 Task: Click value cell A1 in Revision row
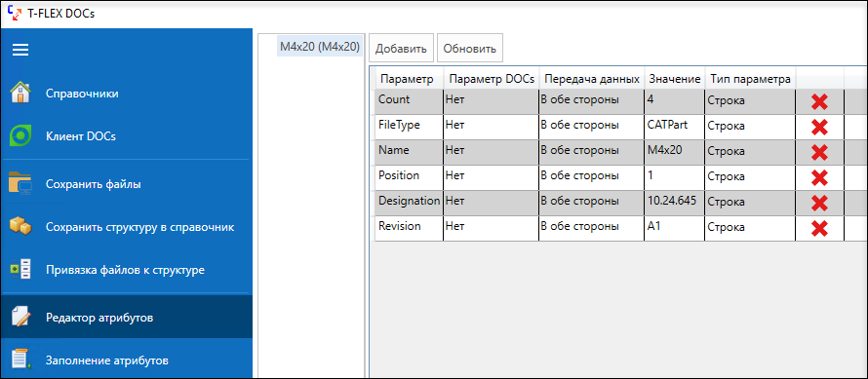click(x=675, y=229)
